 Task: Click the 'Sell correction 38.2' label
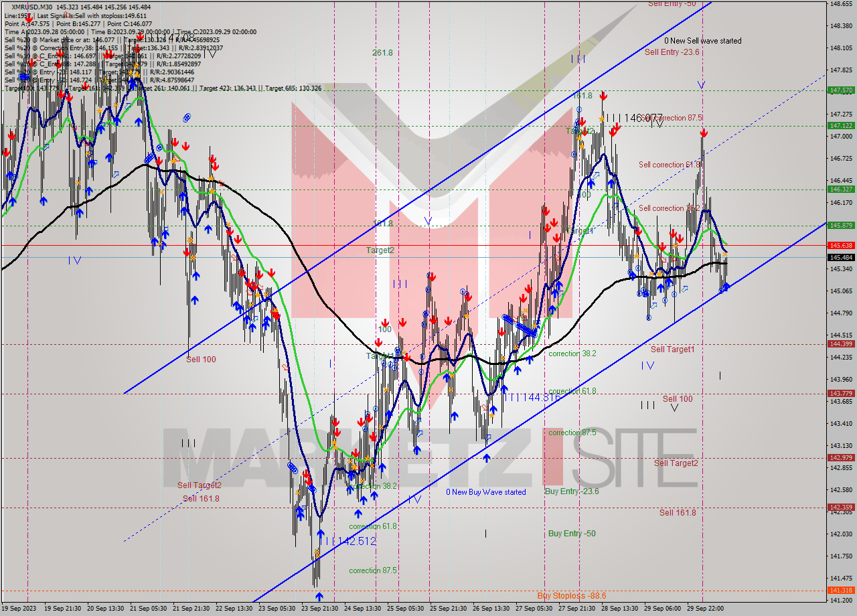pyautogui.click(x=670, y=208)
